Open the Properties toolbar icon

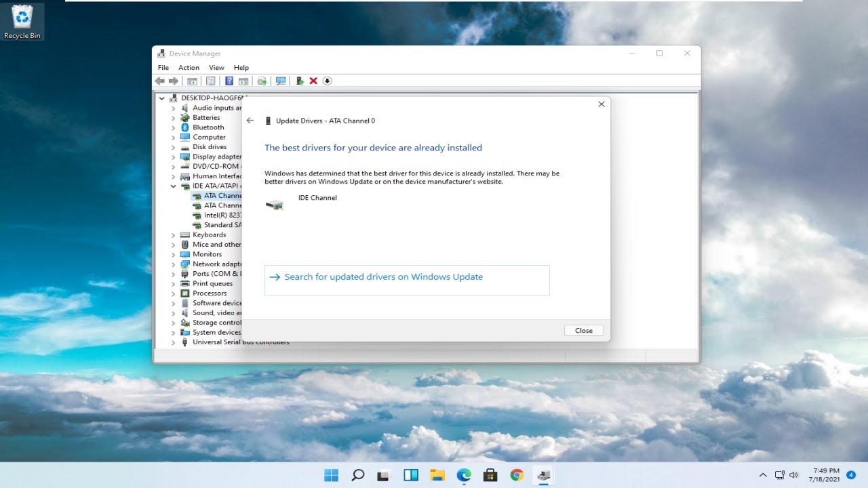[210, 81]
